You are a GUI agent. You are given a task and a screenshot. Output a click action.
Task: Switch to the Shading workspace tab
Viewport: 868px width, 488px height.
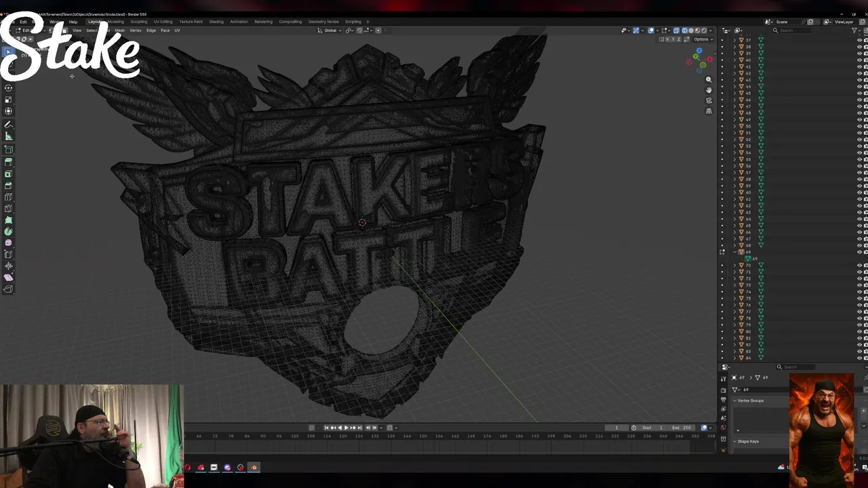pyautogui.click(x=216, y=22)
